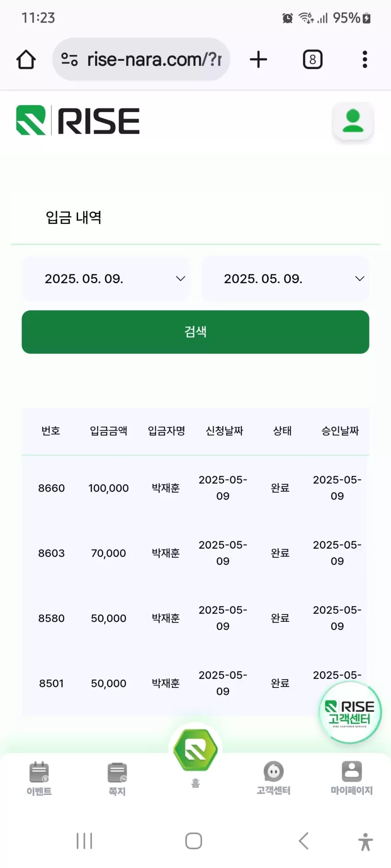Open the 마이페이지 tab
391x868 pixels.
[352, 778]
